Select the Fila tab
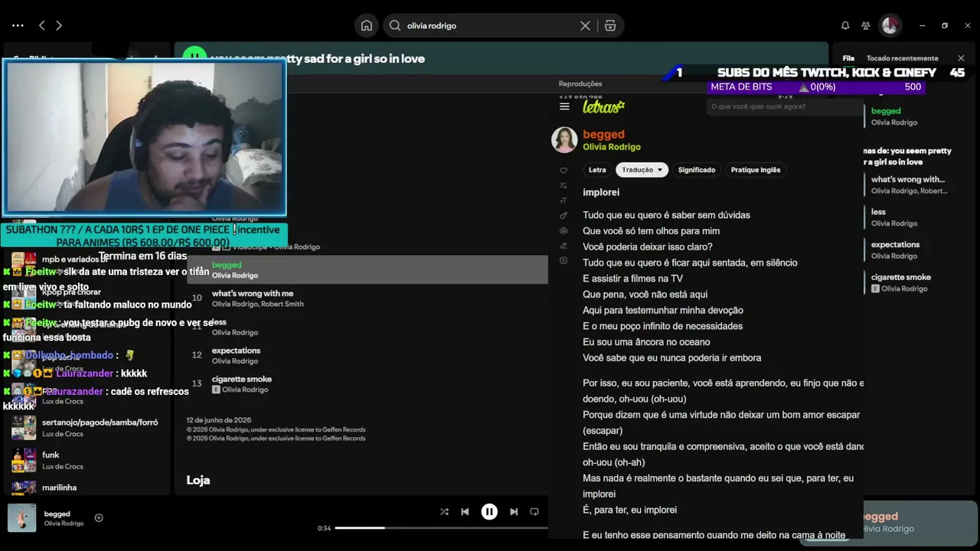 click(x=848, y=58)
